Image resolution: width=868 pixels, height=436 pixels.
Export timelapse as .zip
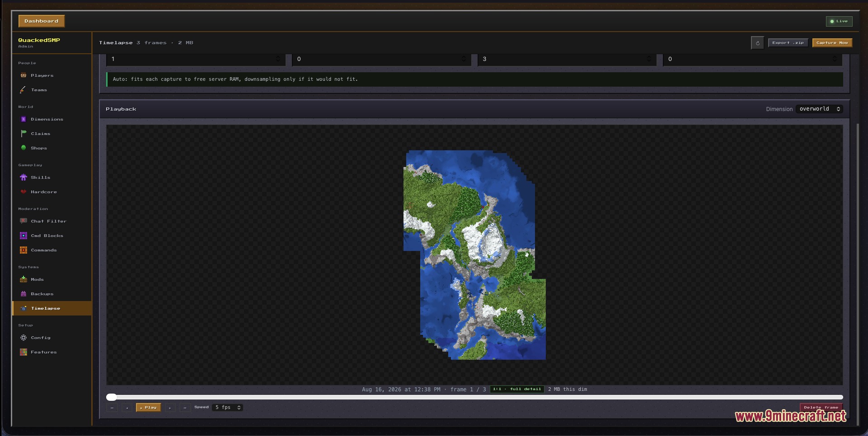tap(788, 43)
